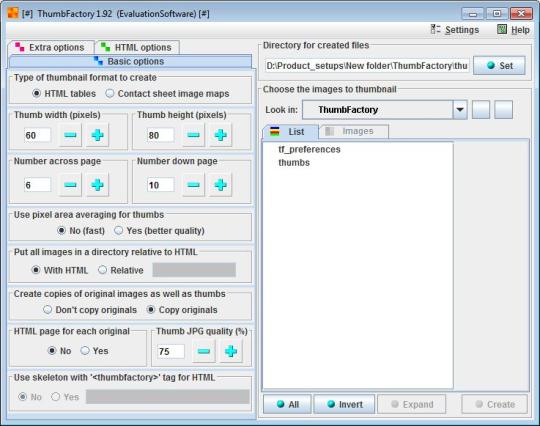The width and height of the screenshot is (540, 426).
Task: Decrease number down page
Action: [193, 185]
